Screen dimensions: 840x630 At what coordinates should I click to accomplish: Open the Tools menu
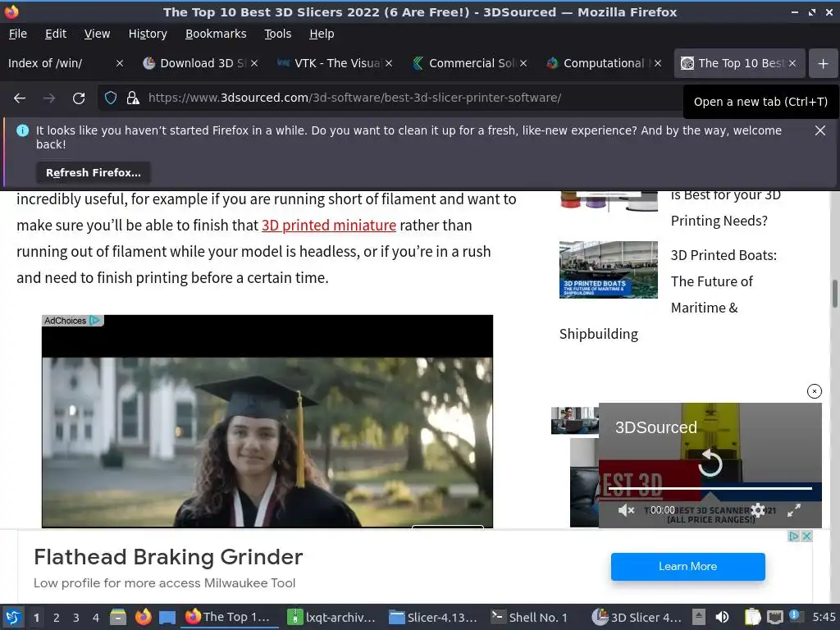click(277, 34)
